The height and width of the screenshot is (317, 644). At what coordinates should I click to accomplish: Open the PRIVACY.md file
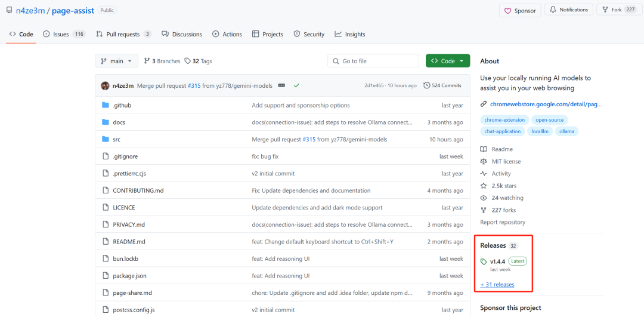129,224
